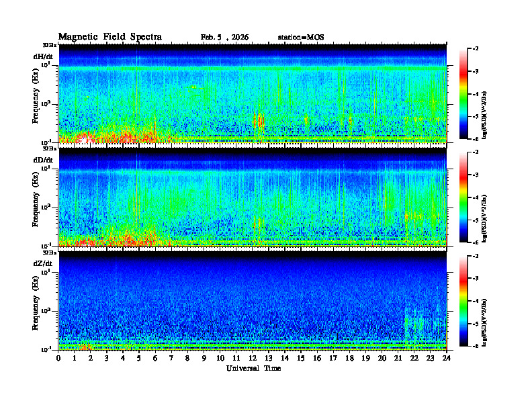Click the 10^-1 frequency tick of dH/dt panel

click(46, 142)
